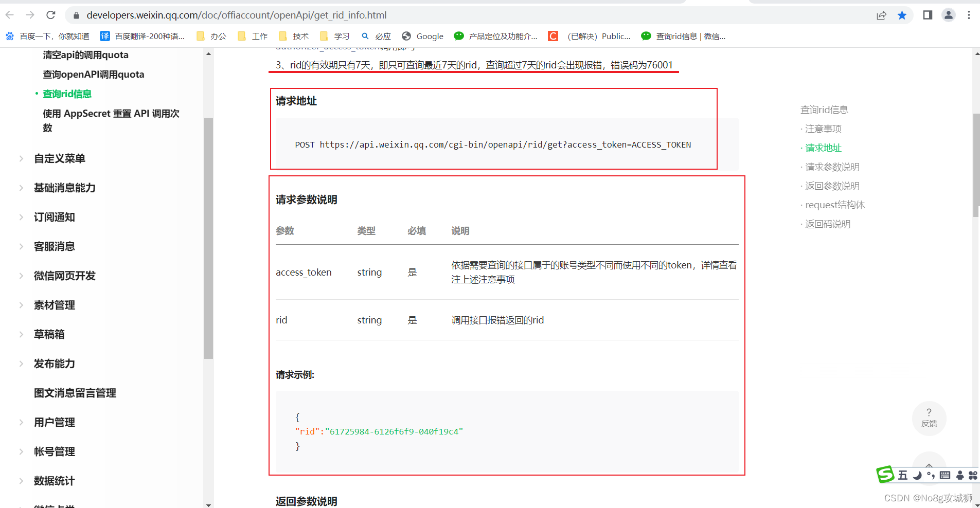Image resolution: width=980 pixels, height=508 pixels.
Task: Open the 产品定位及功能介 bookmark
Action: 495,36
